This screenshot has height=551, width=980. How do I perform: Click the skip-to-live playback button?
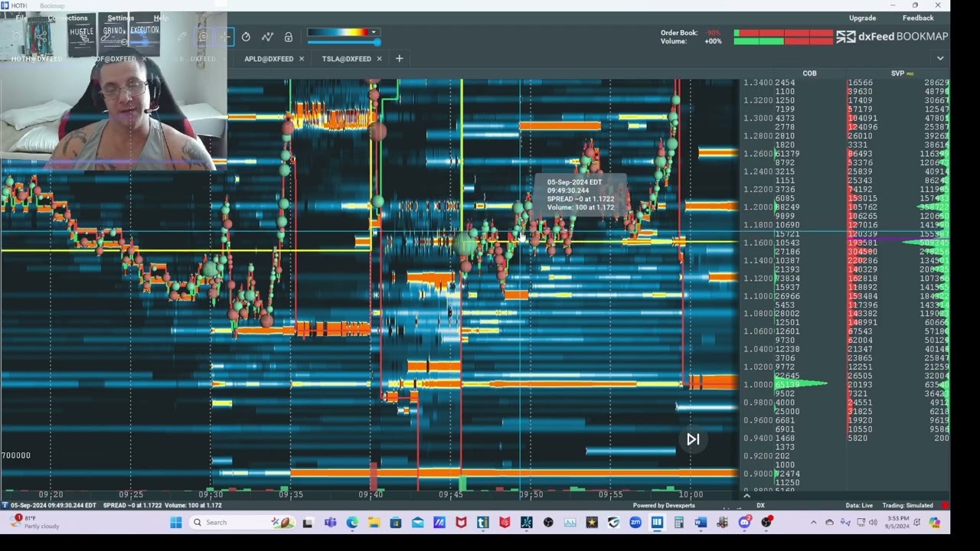pos(693,439)
